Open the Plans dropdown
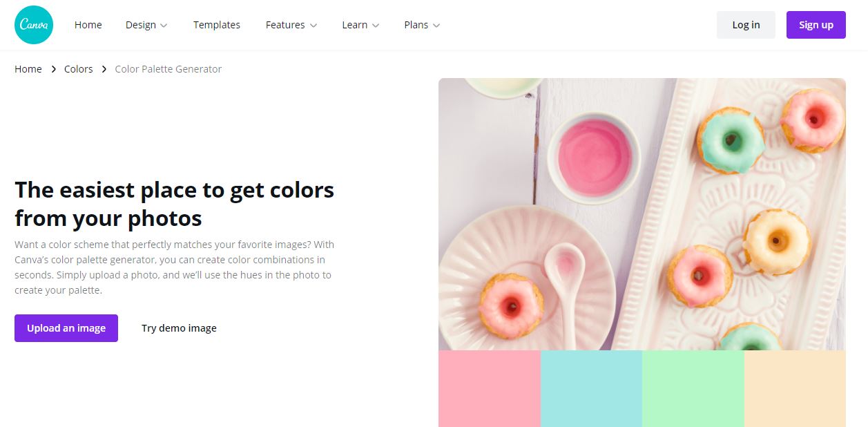Screen dimensions: 868x427 [x=422, y=25]
